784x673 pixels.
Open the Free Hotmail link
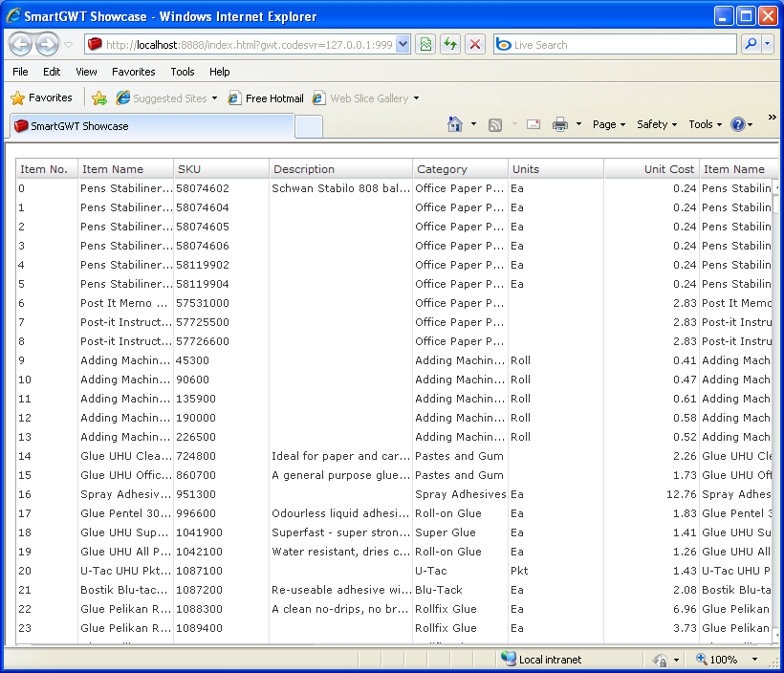[x=266, y=98]
